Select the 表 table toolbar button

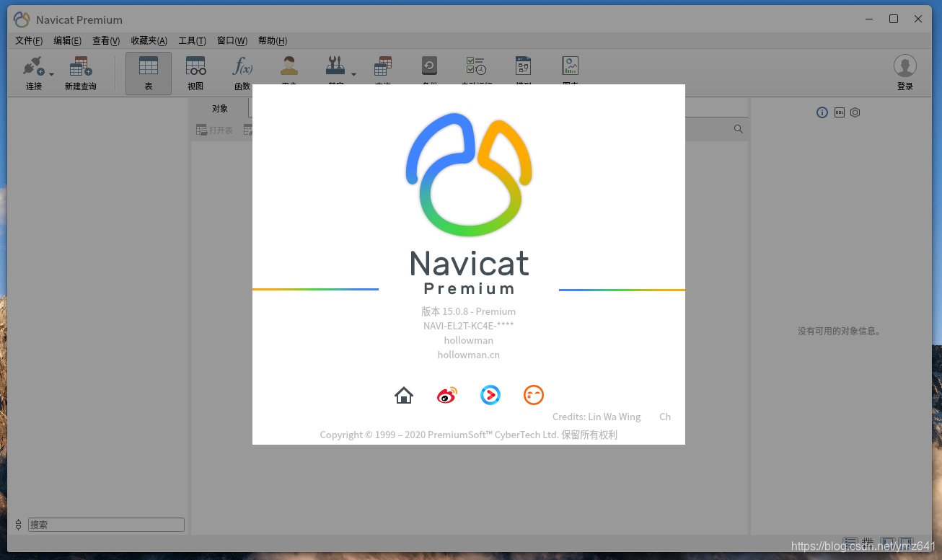[149, 74]
